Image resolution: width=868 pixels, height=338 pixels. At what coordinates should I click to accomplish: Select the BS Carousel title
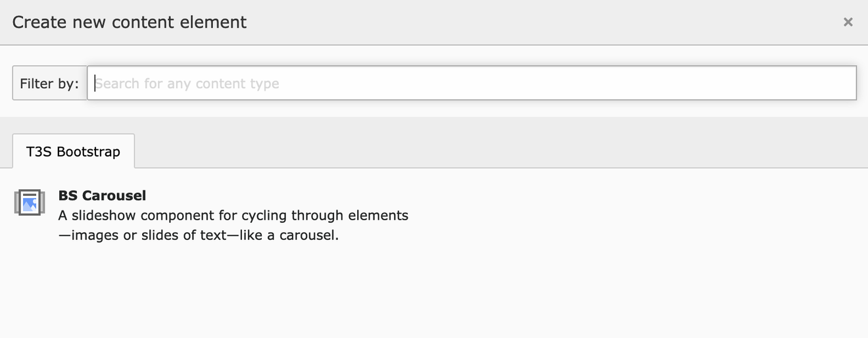(x=102, y=195)
